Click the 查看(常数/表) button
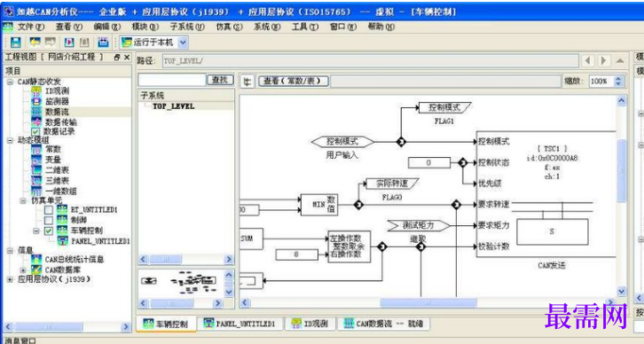Image resolution: width=644 pixels, height=344 pixels. tap(294, 81)
